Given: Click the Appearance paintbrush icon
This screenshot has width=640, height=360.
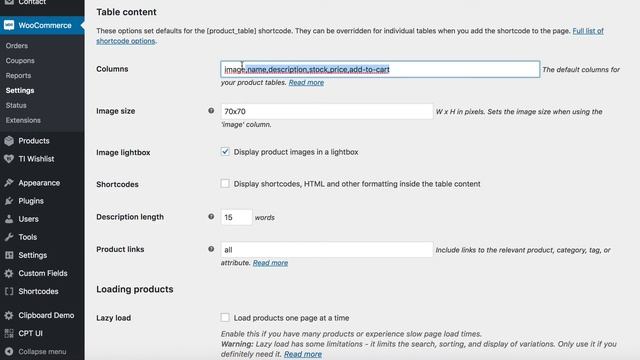Looking at the screenshot, I should click(x=9, y=183).
